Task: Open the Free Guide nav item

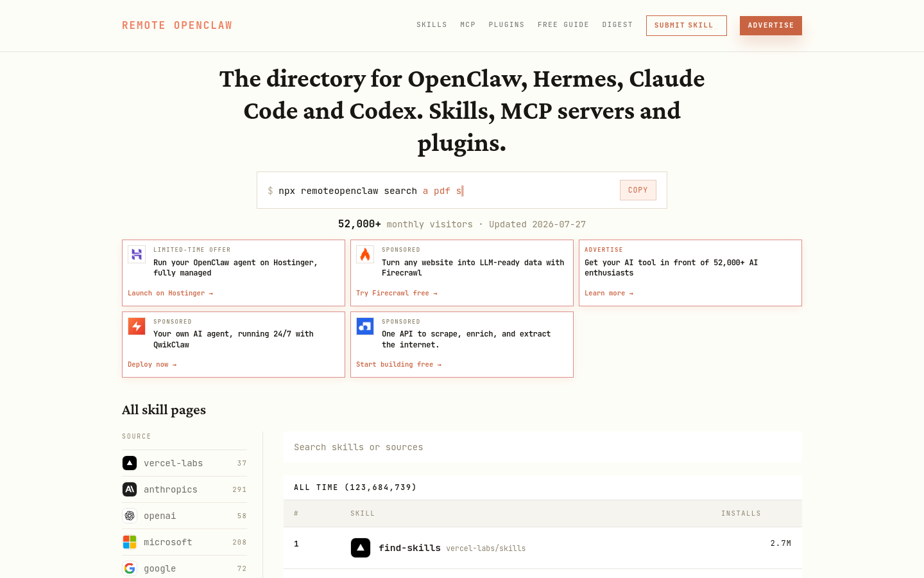Action: (563, 25)
